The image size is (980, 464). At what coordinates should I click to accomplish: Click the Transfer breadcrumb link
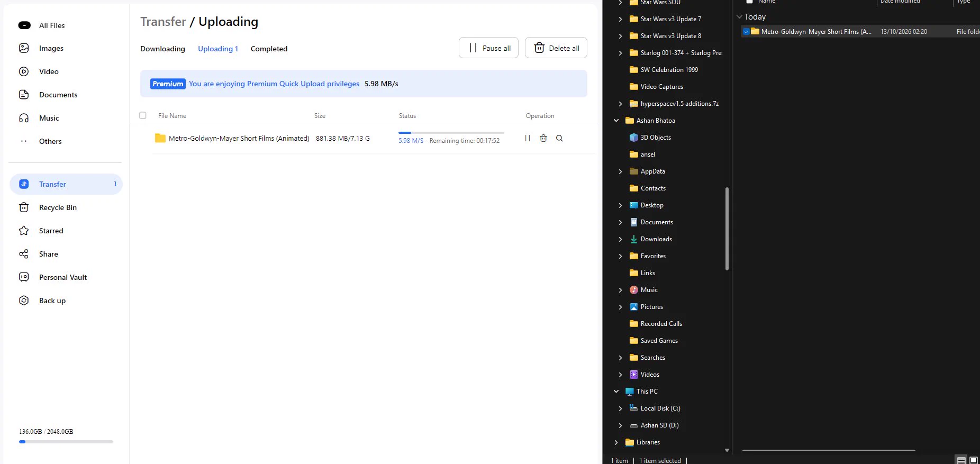click(x=163, y=22)
